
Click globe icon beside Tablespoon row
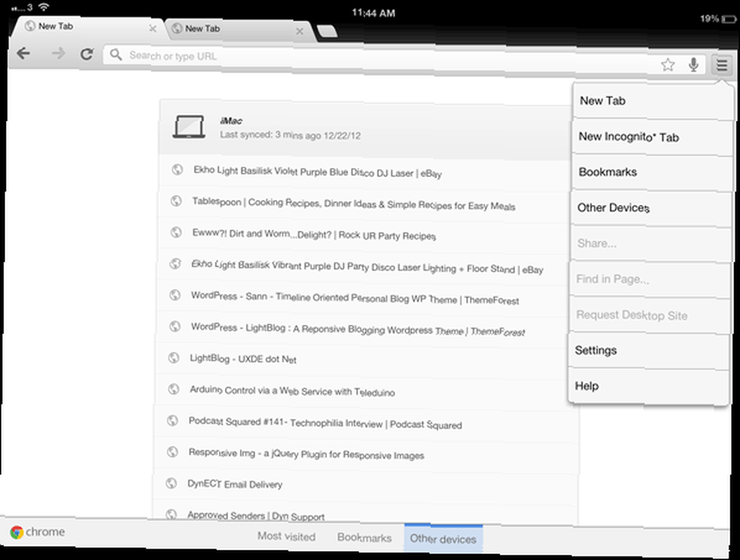pos(177,201)
